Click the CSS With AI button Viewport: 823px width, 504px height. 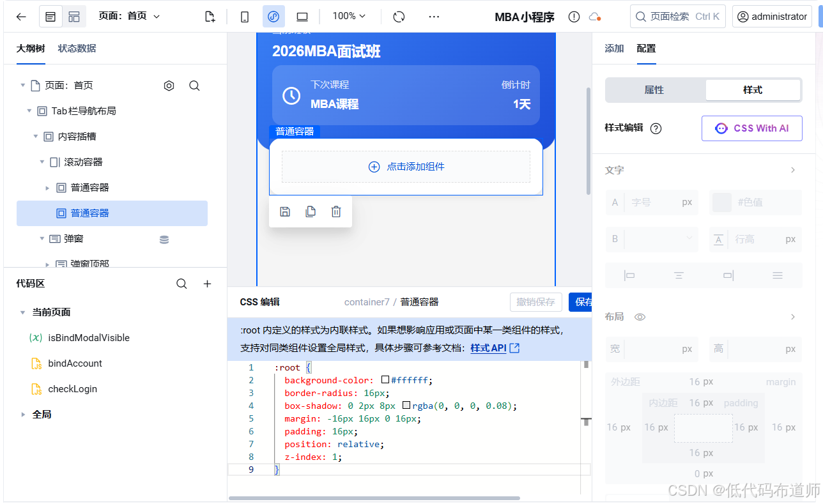pos(752,128)
